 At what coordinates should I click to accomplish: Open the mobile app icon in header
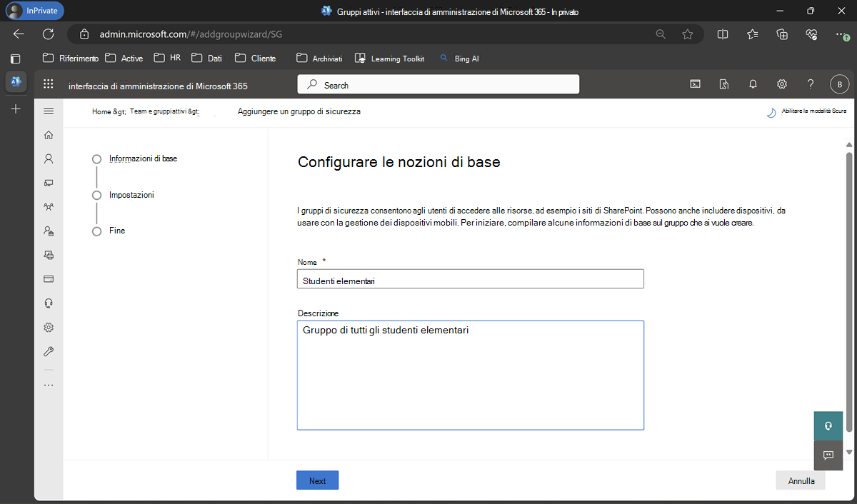[x=724, y=84]
